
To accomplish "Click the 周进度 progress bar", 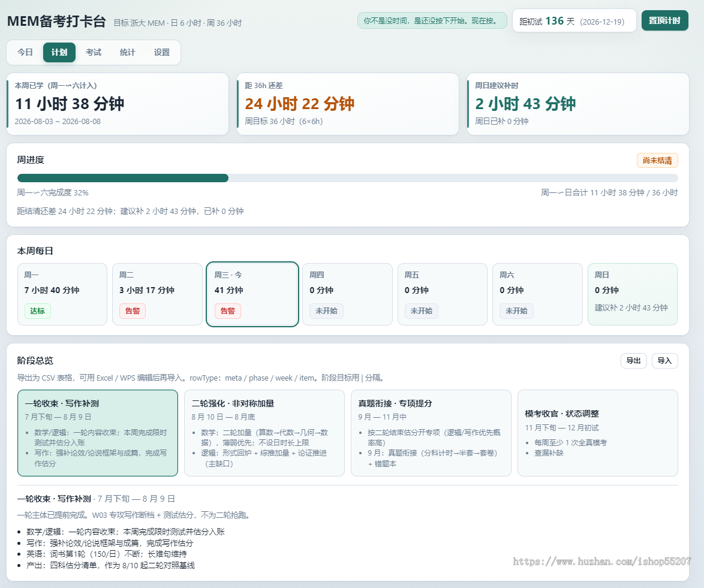I will (348, 178).
